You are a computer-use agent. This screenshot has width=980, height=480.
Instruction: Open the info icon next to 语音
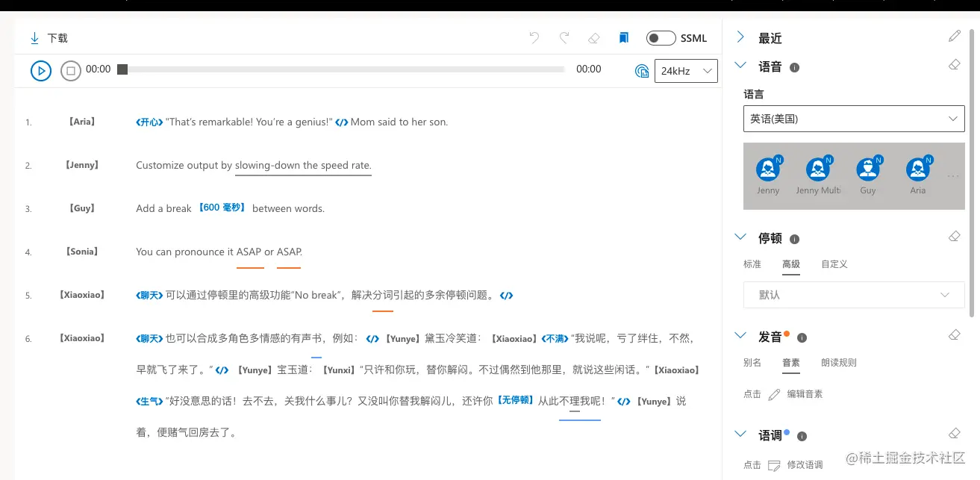(x=794, y=67)
